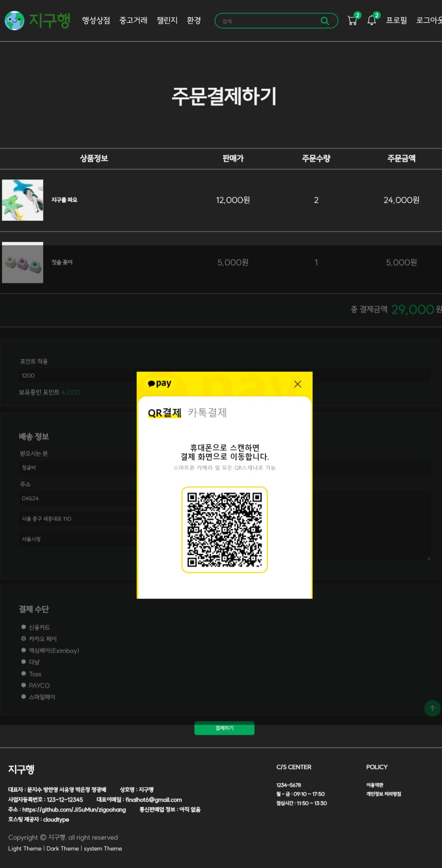Viewport: 442px width, 868px height.
Task: Click the 지구행 globe logo icon
Action: pos(14,21)
